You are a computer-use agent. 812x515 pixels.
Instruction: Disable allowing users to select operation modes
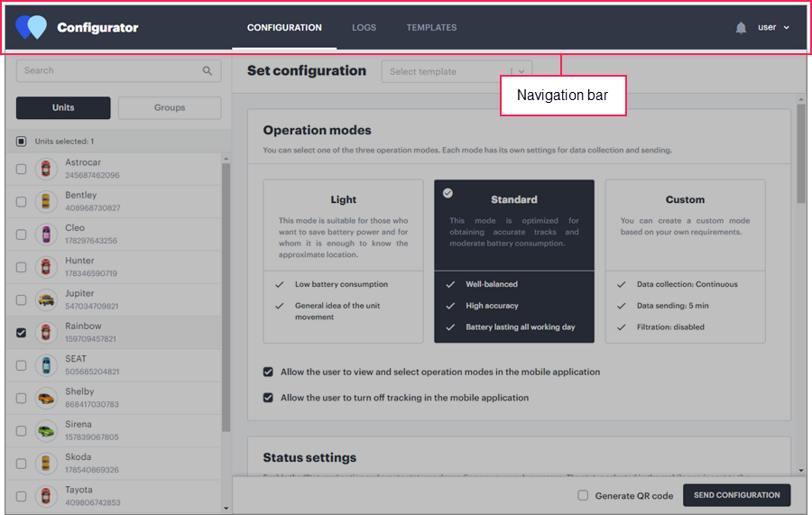click(268, 372)
